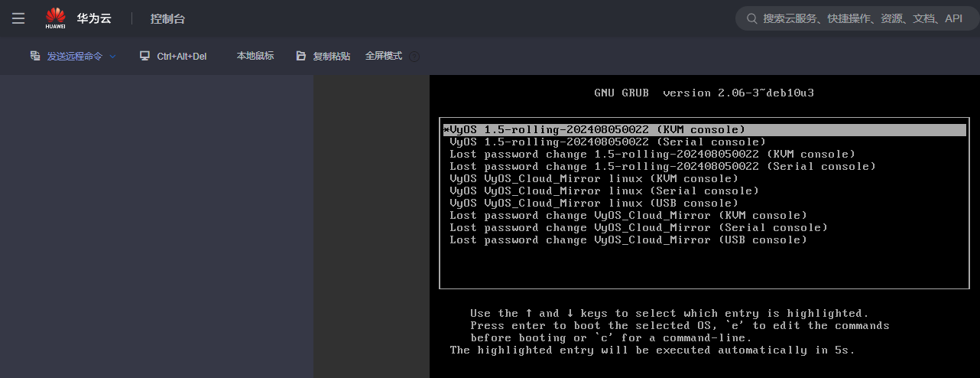
Task: Switch to 本地鼠标 local mouse
Action: 255,56
